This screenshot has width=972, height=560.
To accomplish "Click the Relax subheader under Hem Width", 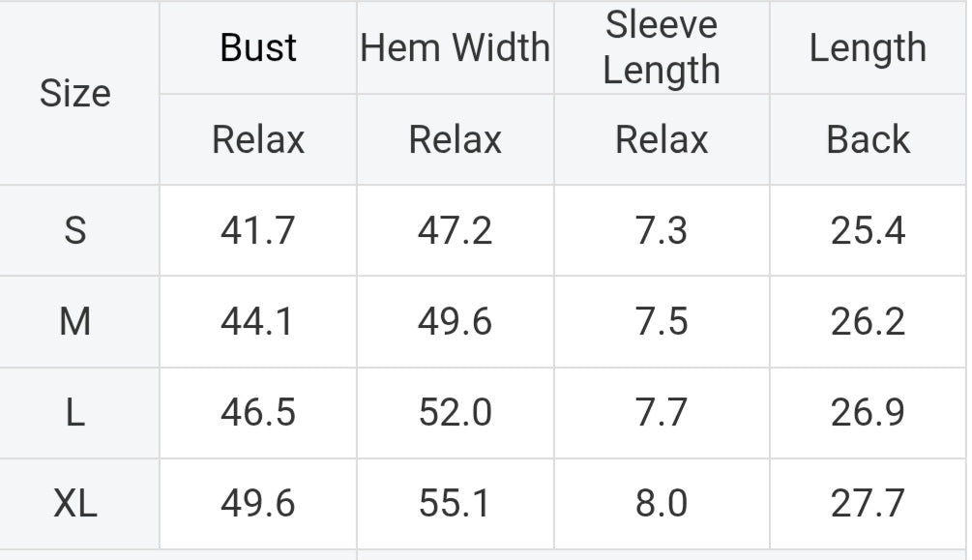I will coord(455,139).
